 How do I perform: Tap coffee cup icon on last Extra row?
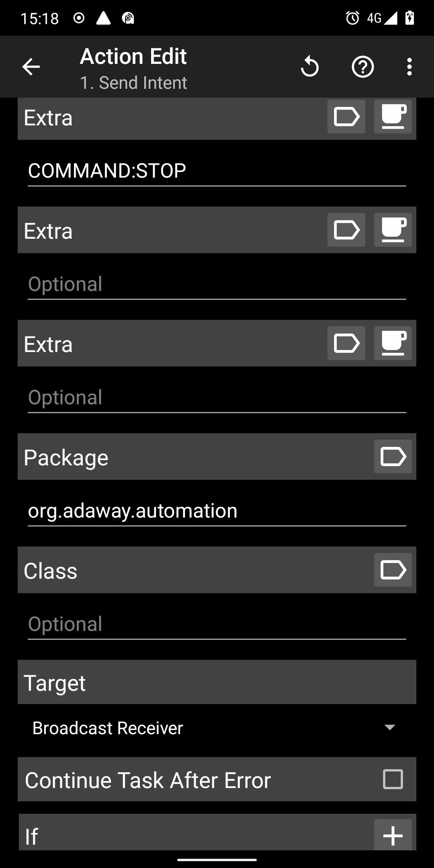393,344
